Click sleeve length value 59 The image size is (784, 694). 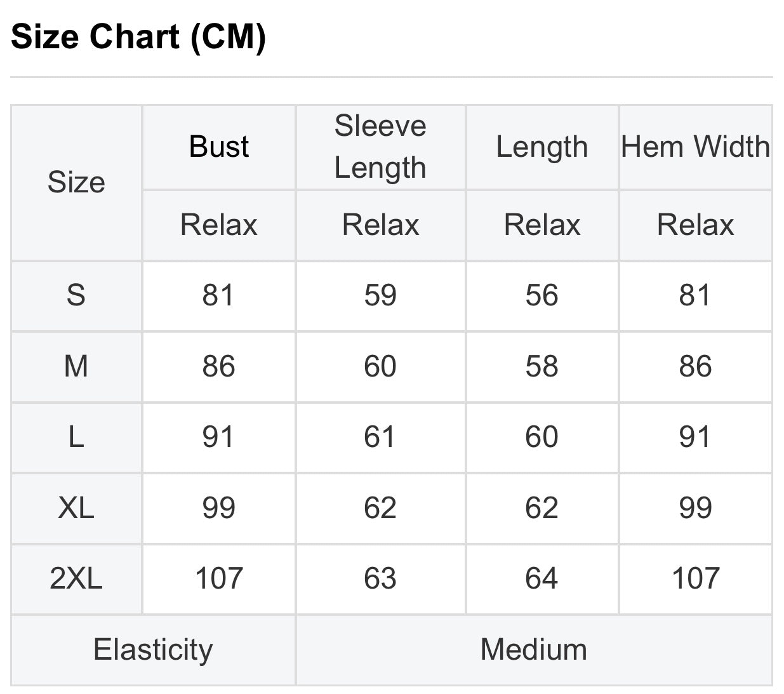click(x=380, y=295)
